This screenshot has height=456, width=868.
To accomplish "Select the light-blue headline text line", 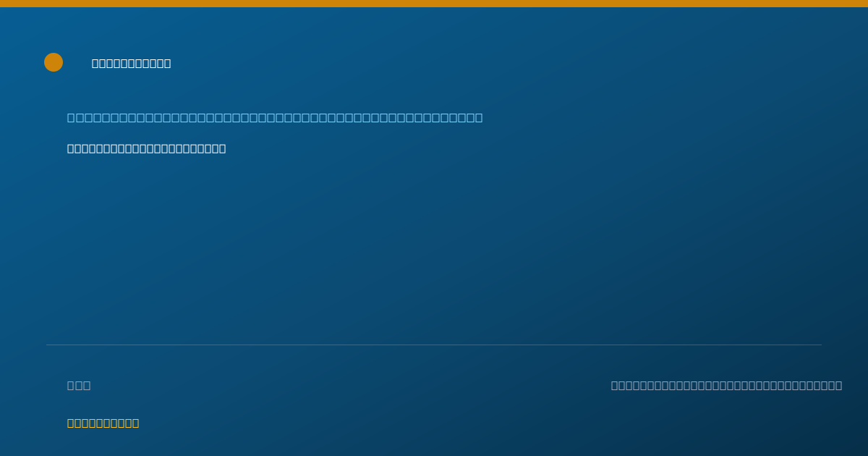I will (275, 118).
